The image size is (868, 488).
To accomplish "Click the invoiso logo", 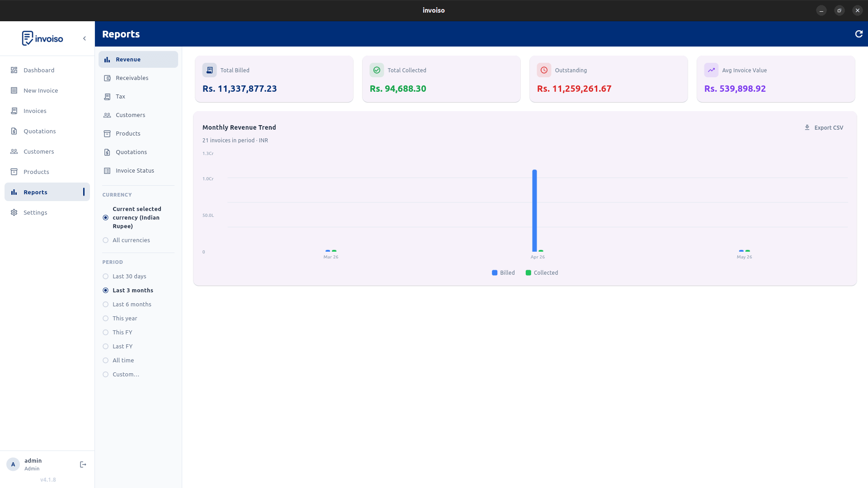I will [x=42, y=38].
